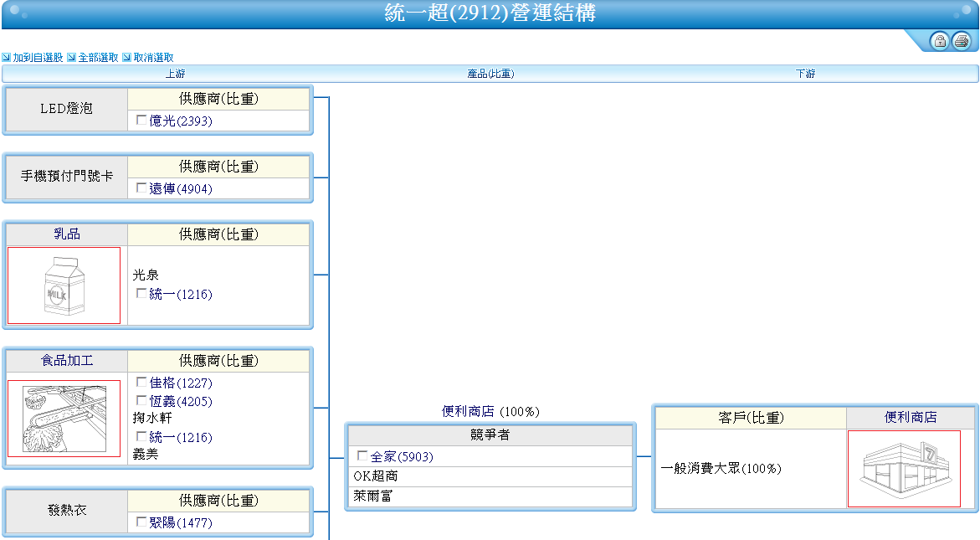Click the 發熱衣 category cell
The height and width of the screenshot is (540, 980).
pos(66,510)
